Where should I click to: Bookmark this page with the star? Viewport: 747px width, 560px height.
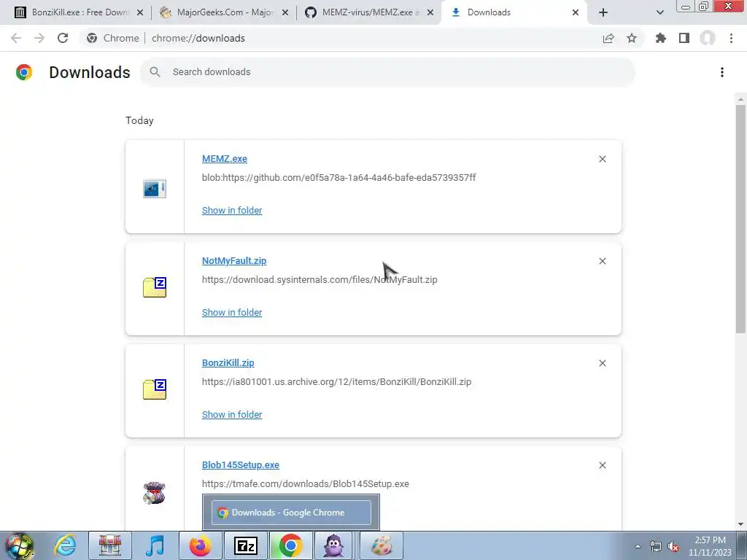click(x=632, y=38)
